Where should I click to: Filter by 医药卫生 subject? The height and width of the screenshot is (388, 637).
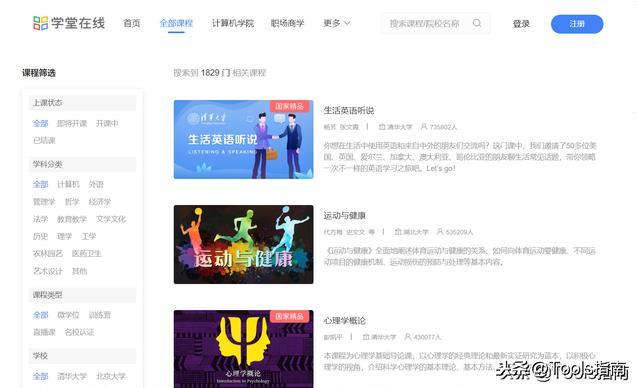(x=87, y=254)
